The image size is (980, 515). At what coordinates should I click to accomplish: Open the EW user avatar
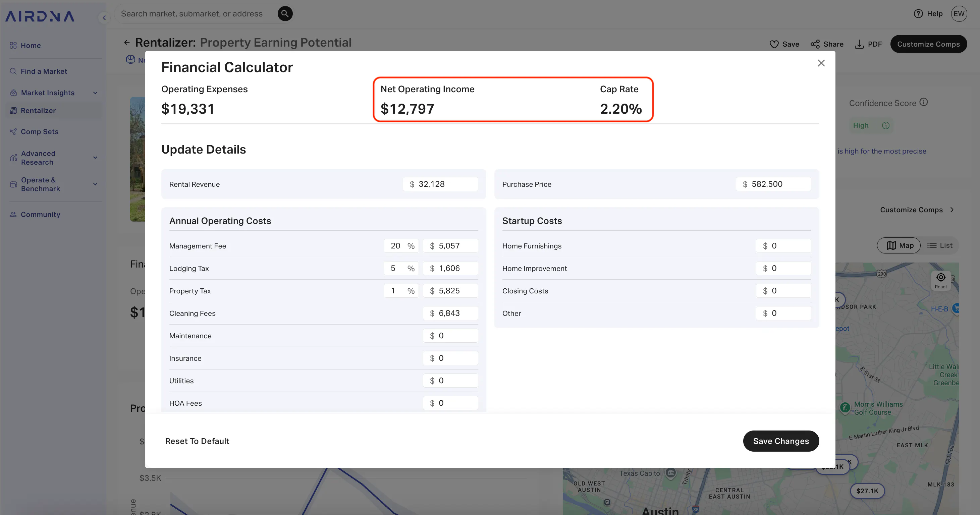click(959, 14)
